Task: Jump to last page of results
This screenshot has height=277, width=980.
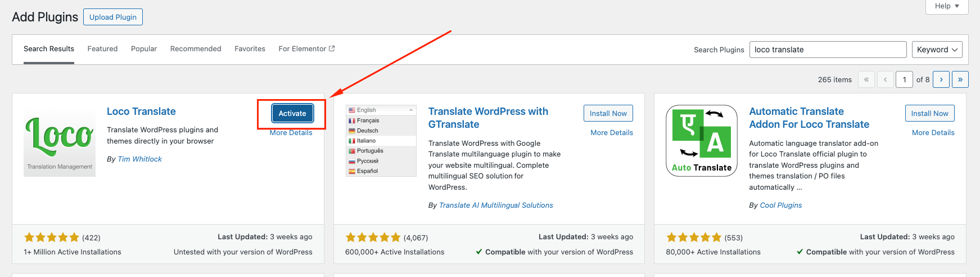Action: click(x=960, y=79)
